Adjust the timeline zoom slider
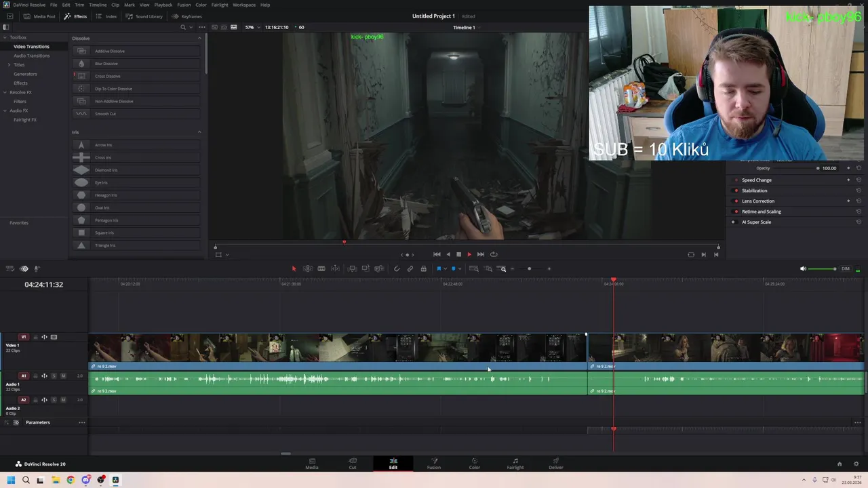The width and height of the screenshot is (868, 488). point(529,268)
